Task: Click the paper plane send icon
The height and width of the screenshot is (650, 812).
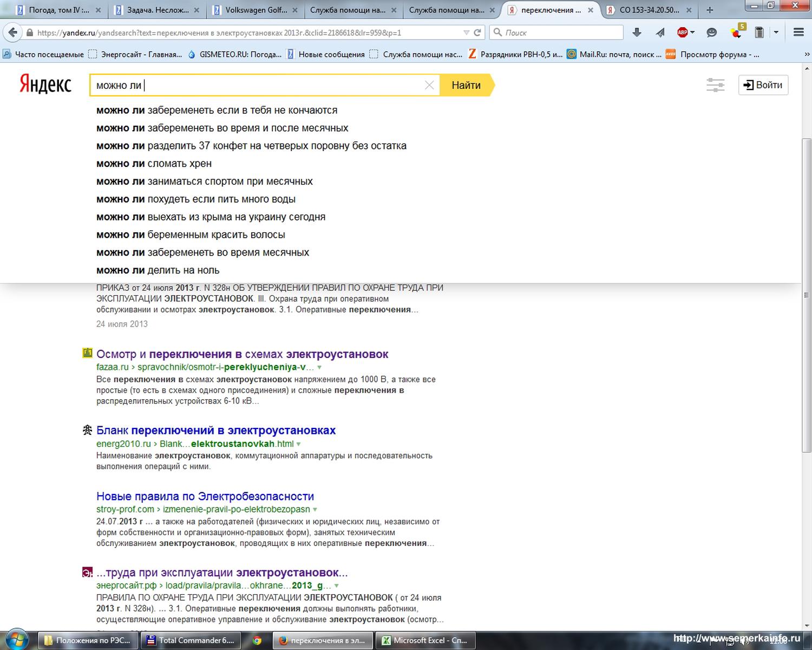Action: 660,32
